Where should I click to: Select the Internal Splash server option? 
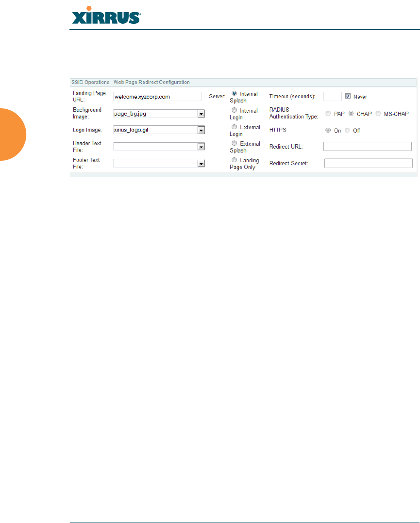point(235,93)
